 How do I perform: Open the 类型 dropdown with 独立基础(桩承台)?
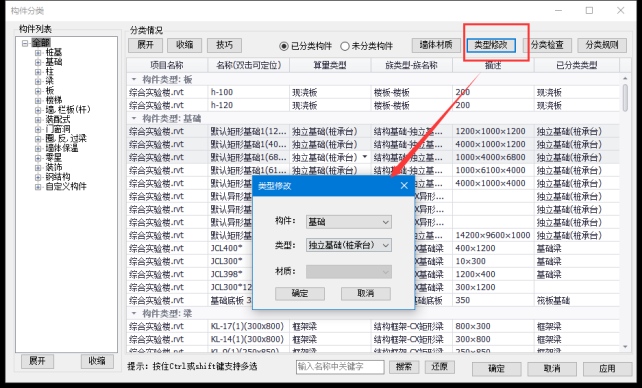tap(349, 245)
